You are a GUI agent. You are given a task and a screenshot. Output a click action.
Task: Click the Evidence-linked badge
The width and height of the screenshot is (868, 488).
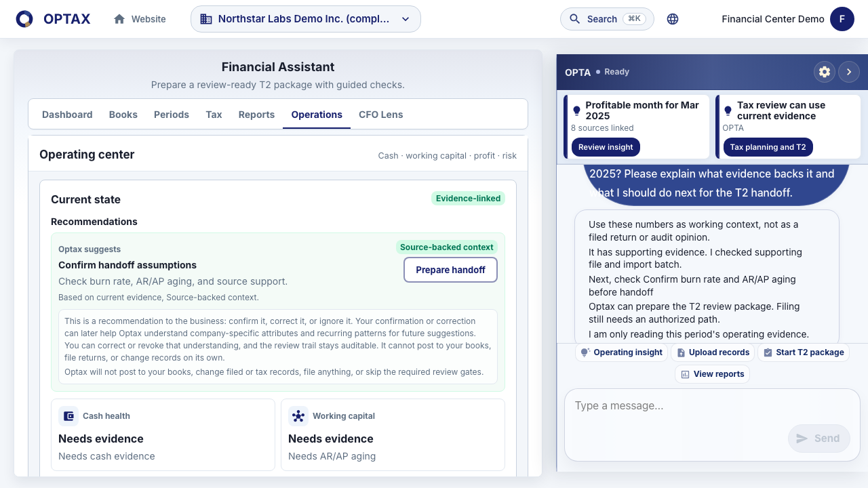point(469,199)
